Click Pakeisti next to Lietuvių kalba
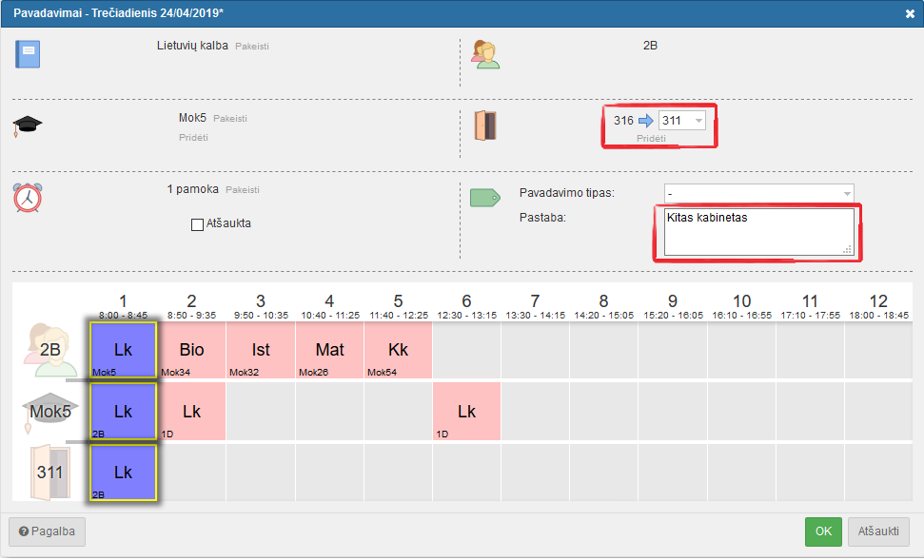The height and width of the screenshot is (560, 924). coord(252,46)
